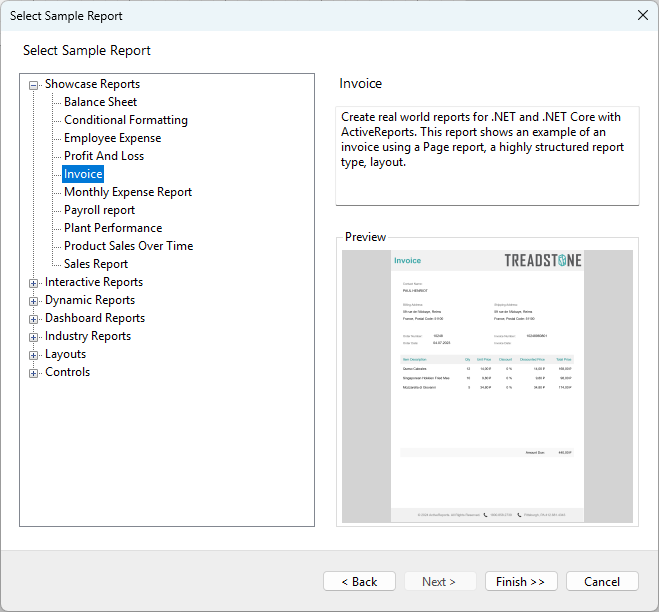
Task: Choose the Employee Expense report
Action: point(113,138)
